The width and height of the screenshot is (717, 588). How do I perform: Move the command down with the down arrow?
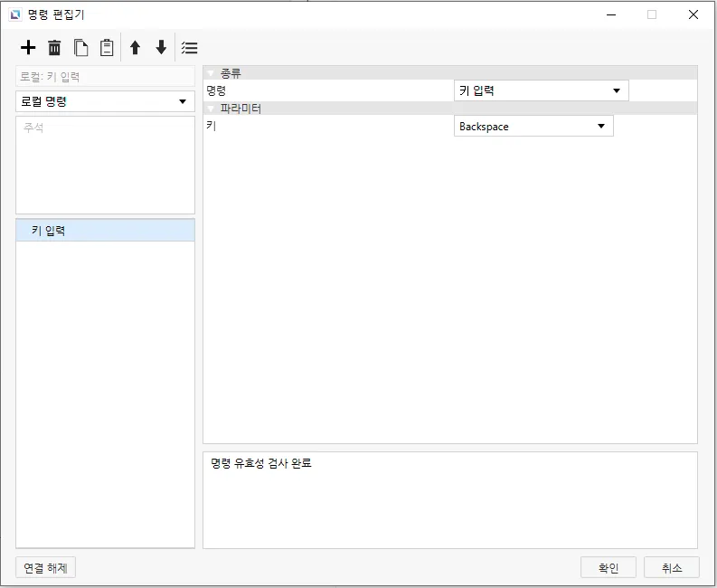(x=161, y=48)
